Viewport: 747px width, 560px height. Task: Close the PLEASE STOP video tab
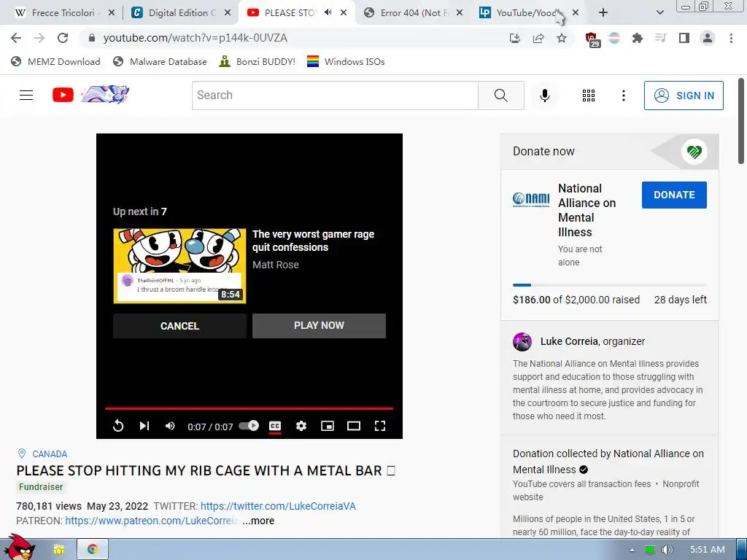pos(344,12)
